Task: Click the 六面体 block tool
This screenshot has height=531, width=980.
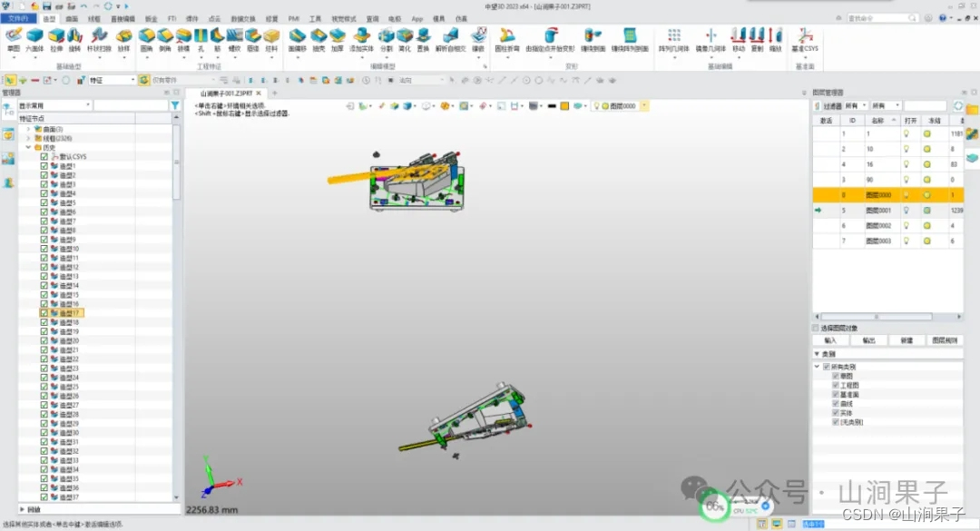Action: 34,39
